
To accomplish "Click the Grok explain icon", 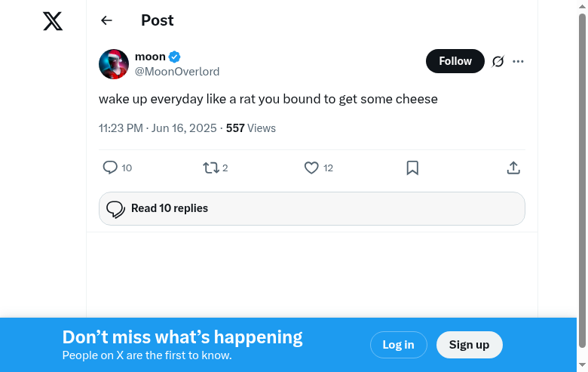I will tap(498, 61).
